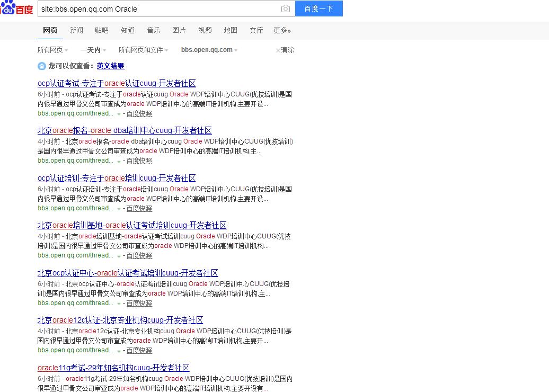Select the 文库 tab
Screen dimensions: 549x392
256,30
